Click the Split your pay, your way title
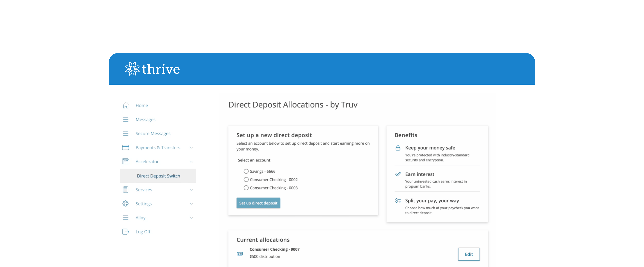The width and height of the screenshot is (644, 267). coord(432,201)
